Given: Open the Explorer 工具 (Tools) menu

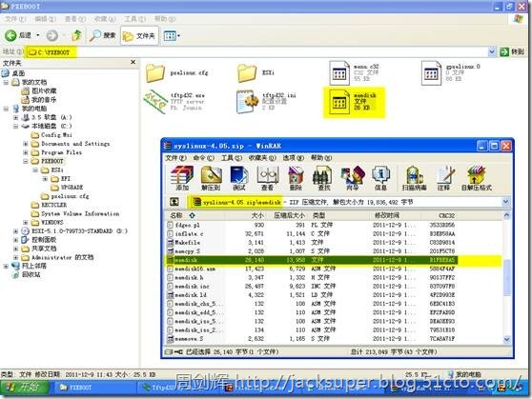Looking at the screenshot, I should coord(134,19).
